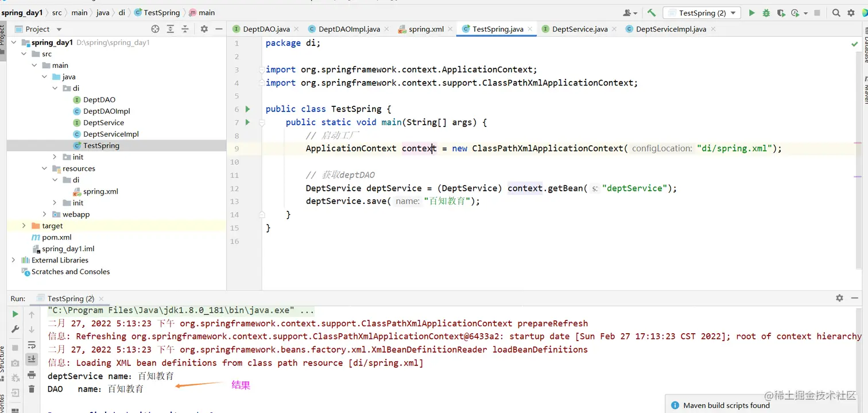Select opened file locate-target icon in Project panel
This screenshot has height=413, width=868.
point(155,29)
